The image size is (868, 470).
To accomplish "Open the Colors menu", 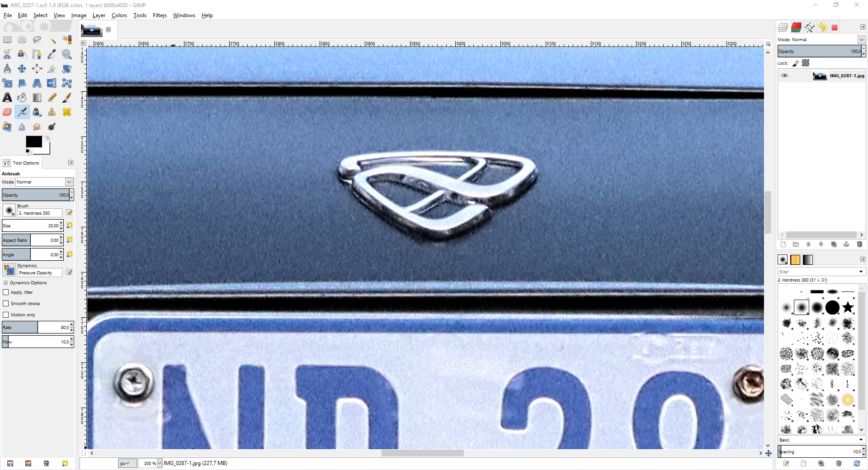I will (x=119, y=15).
